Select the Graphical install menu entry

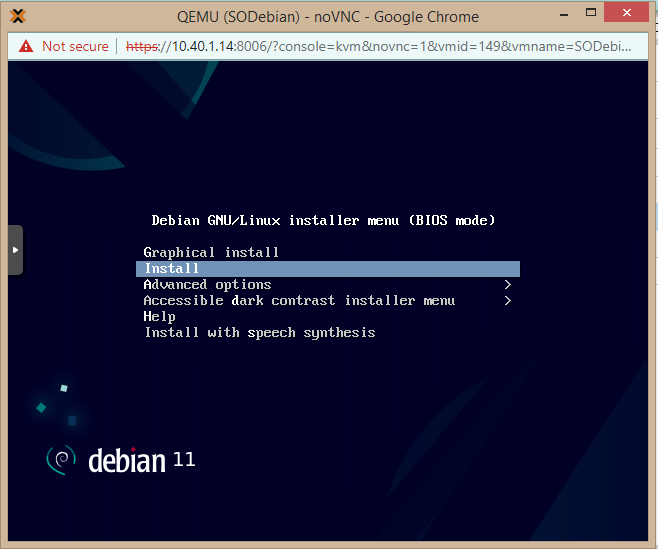(x=211, y=252)
